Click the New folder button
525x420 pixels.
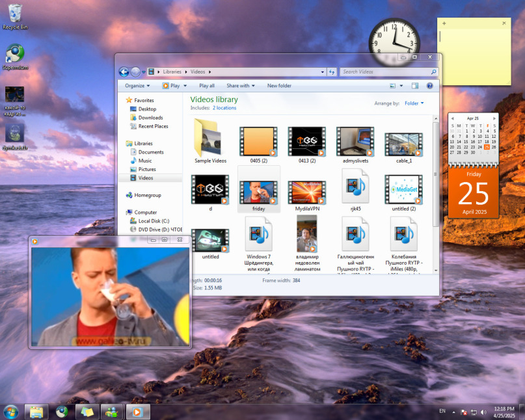pos(279,85)
